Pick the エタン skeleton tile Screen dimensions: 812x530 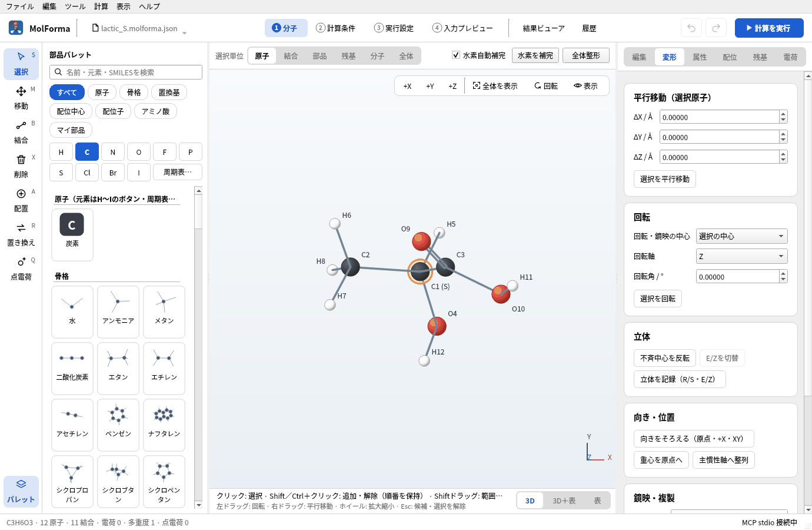coord(118,369)
